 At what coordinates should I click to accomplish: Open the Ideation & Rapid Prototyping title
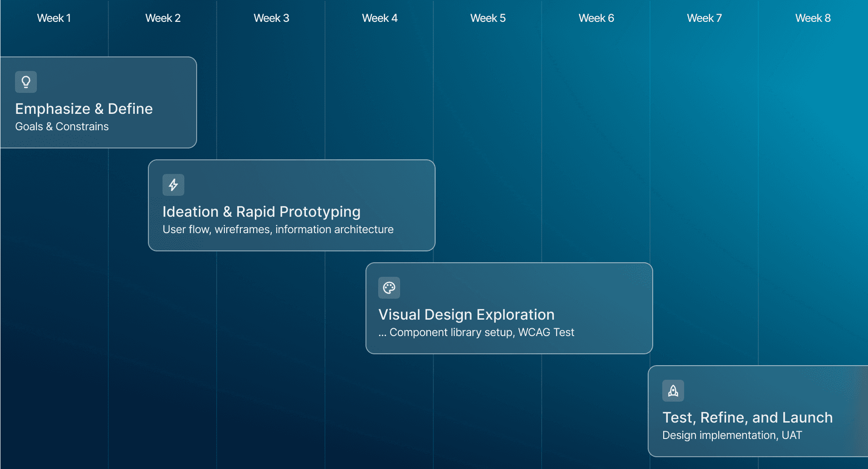point(261,212)
